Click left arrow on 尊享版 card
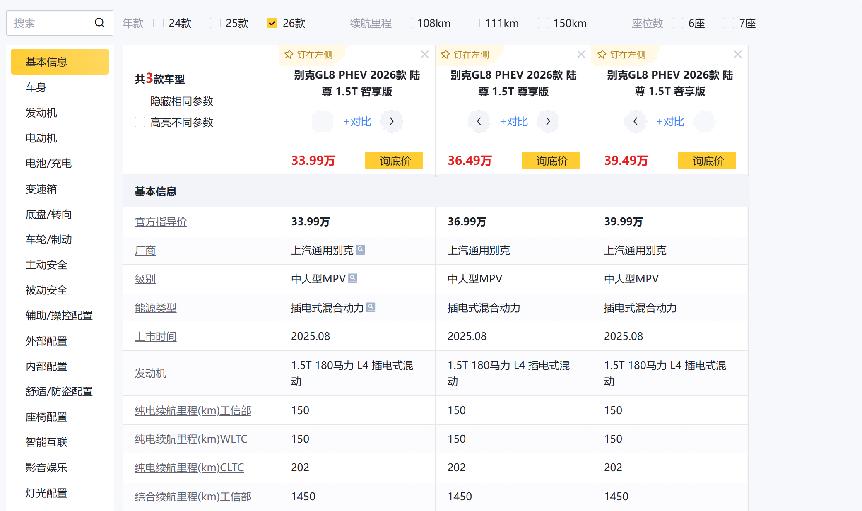The width and height of the screenshot is (862, 511). (x=479, y=122)
